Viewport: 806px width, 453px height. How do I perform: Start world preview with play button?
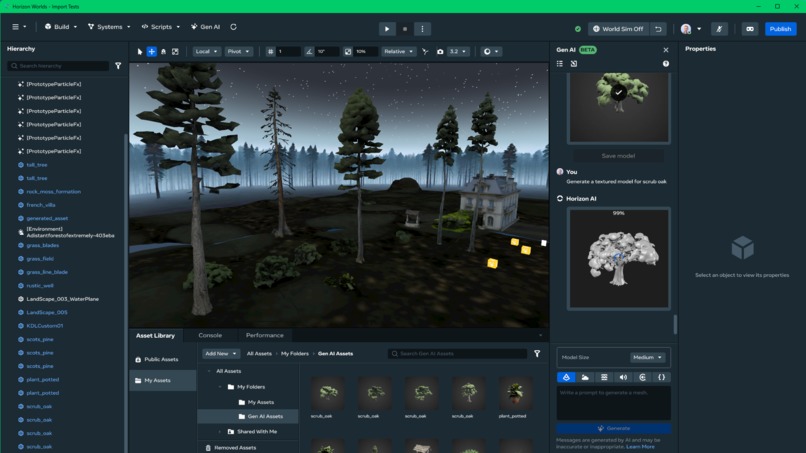point(387,29)
